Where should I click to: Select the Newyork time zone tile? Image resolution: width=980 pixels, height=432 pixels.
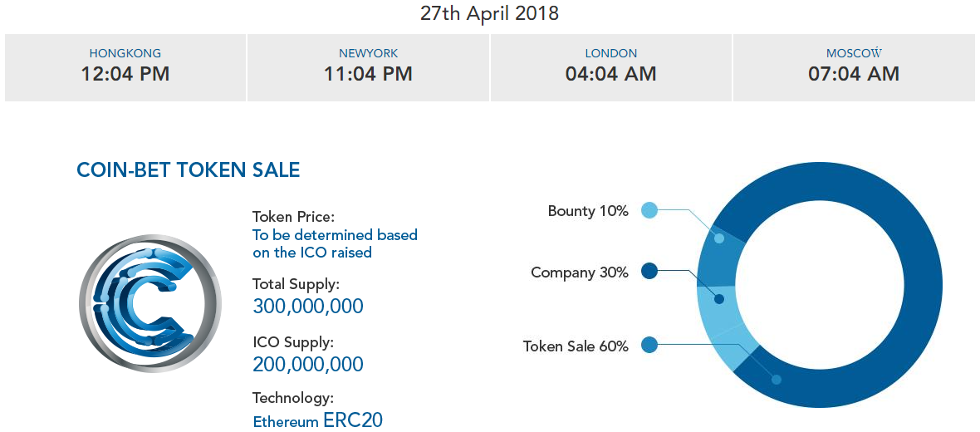click(x=368, y=67)
